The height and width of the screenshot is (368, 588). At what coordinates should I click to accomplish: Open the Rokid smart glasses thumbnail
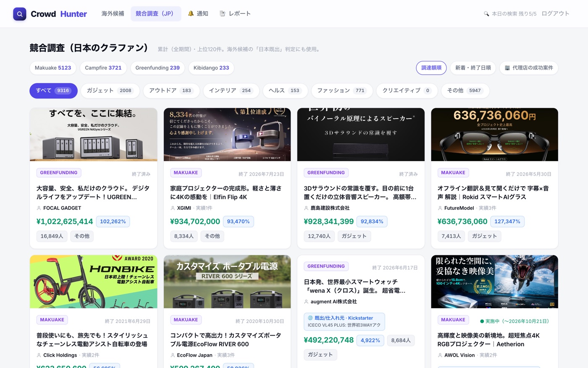point(494,135)
